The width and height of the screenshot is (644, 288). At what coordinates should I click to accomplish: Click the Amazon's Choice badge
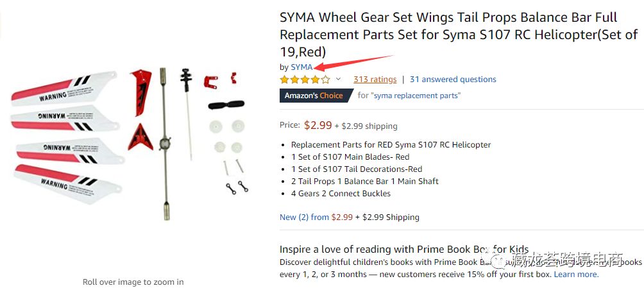click(x=316, y=96)
